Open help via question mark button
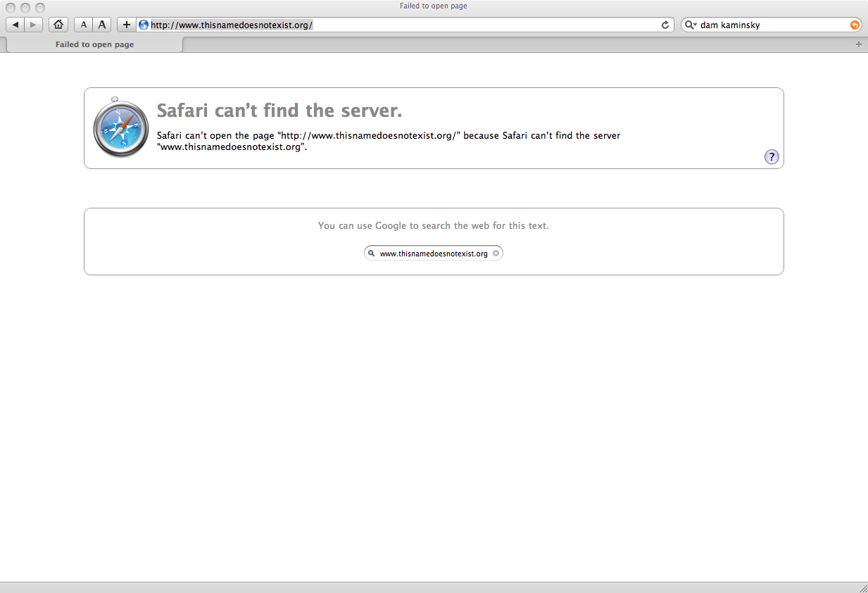The image size is (868, 593). point(772,157)
